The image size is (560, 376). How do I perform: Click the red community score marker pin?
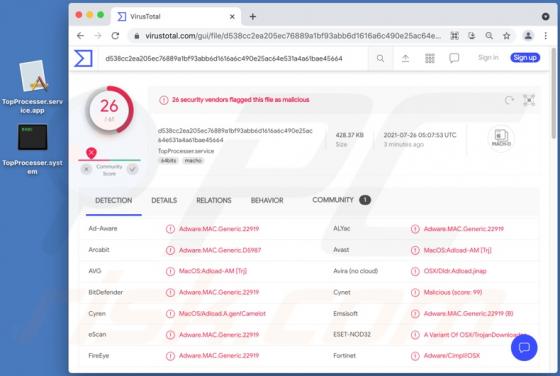[x=91, y=153]
